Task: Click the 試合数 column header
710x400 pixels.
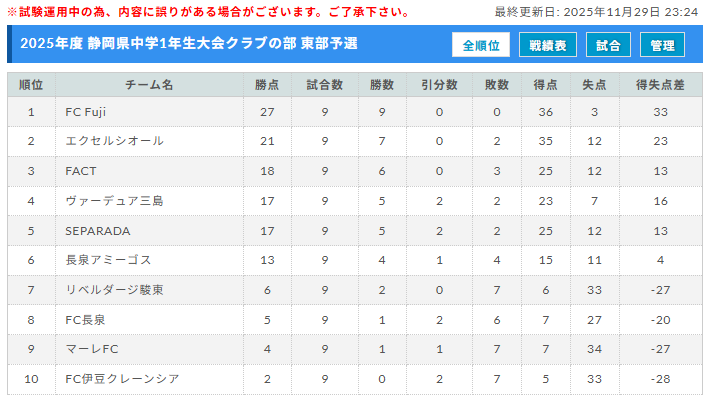Action: 325,85
